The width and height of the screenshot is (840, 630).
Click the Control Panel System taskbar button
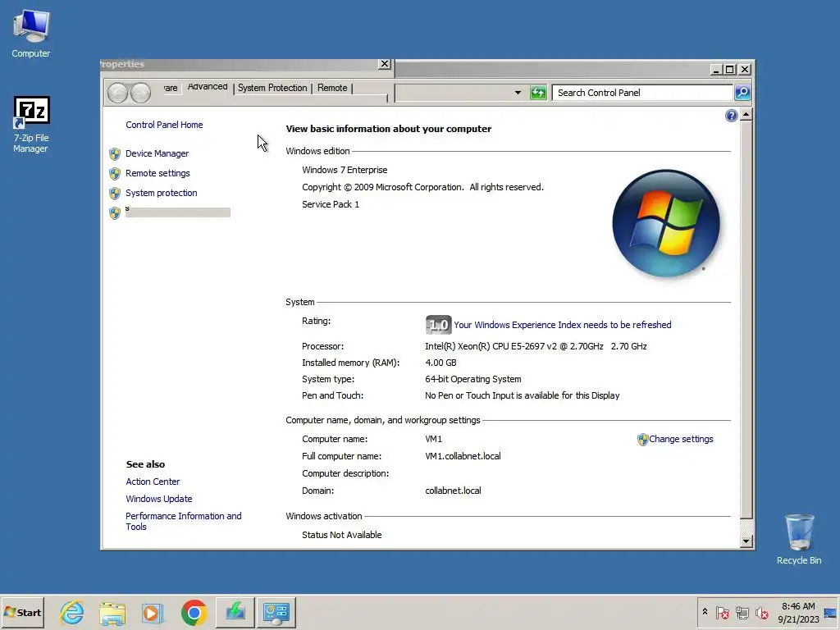(x=276, y=612)
